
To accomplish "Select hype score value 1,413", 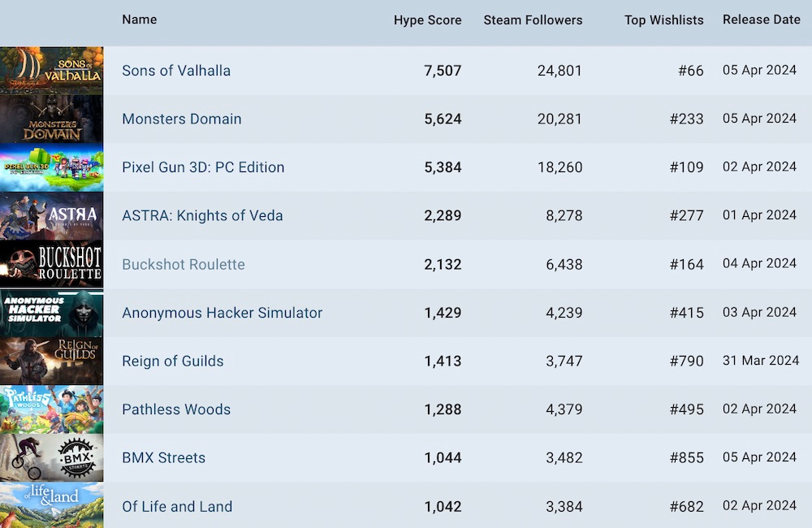I will point(443,361).
